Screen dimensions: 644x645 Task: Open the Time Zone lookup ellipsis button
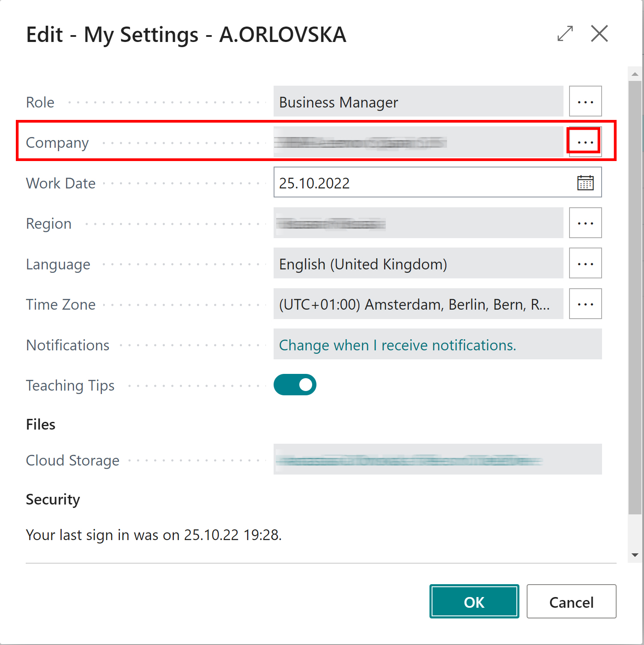(x=585, y=304)
